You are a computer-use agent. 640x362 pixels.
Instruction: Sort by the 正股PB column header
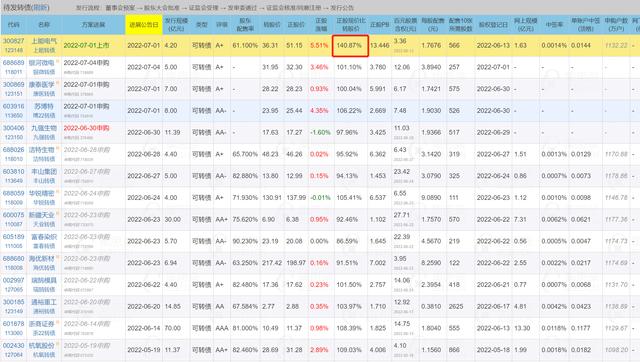tap(379, 24)
